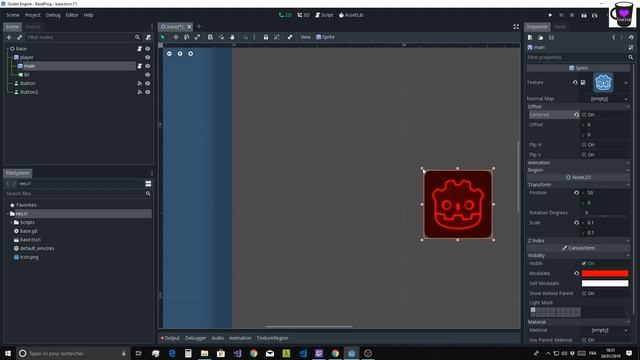Open Inspector object history icon
Screen dimensions: 640x360
tap(631, 37)
